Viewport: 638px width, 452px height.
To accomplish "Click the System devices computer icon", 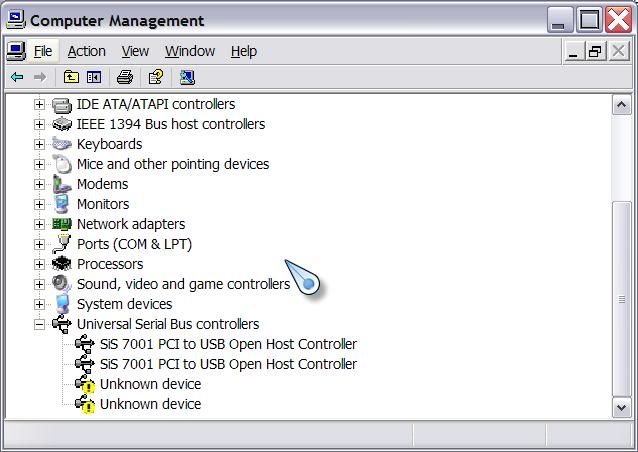I will (62, 304).
